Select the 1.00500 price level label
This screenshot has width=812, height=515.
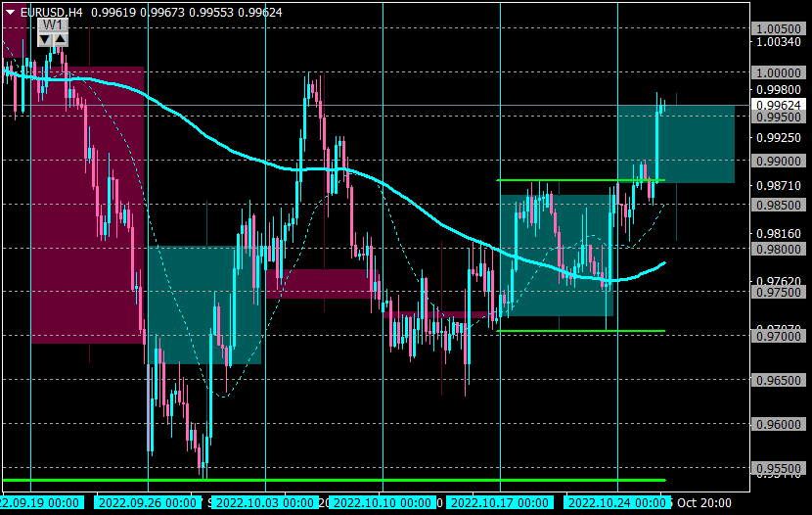click(779, 29)
